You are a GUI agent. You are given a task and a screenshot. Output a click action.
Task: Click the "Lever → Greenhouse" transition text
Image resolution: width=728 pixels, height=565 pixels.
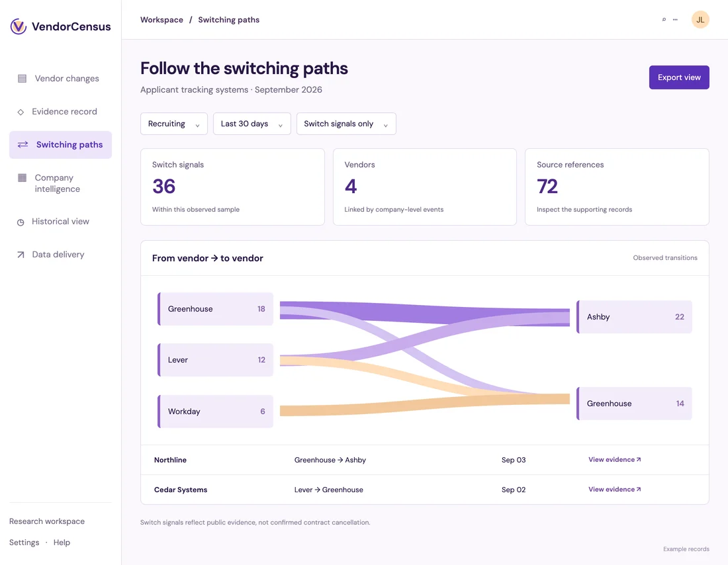(x=329, y=490)
